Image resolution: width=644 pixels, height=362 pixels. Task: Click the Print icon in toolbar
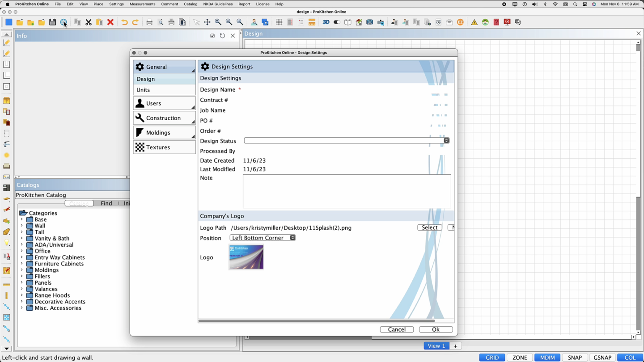tap(171, 22)
